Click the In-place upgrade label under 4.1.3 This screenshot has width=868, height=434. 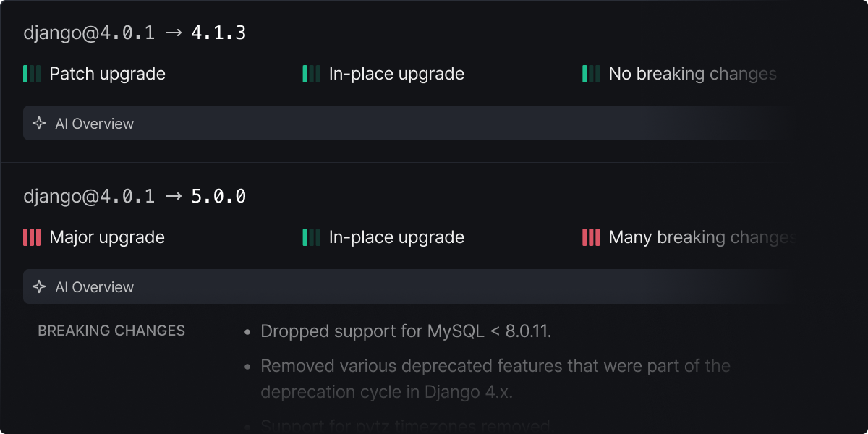click(396, 74)
